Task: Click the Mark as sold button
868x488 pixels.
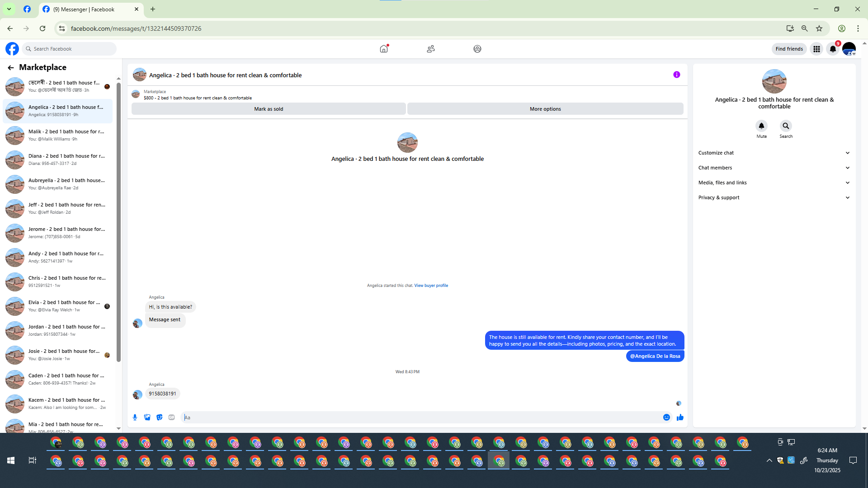Action: point(269,109)
